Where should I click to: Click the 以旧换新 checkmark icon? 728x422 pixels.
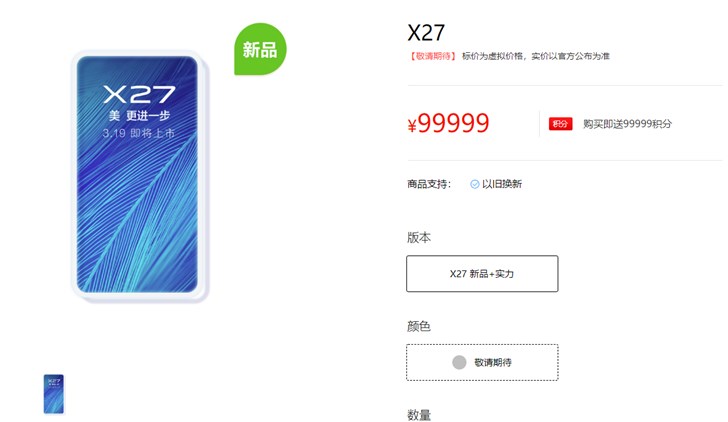pos(474,184)
